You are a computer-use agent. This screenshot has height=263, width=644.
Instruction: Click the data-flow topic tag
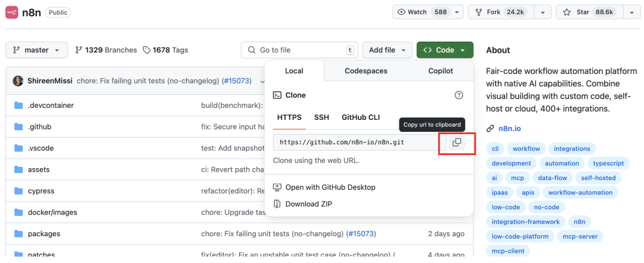click(552, 178)
